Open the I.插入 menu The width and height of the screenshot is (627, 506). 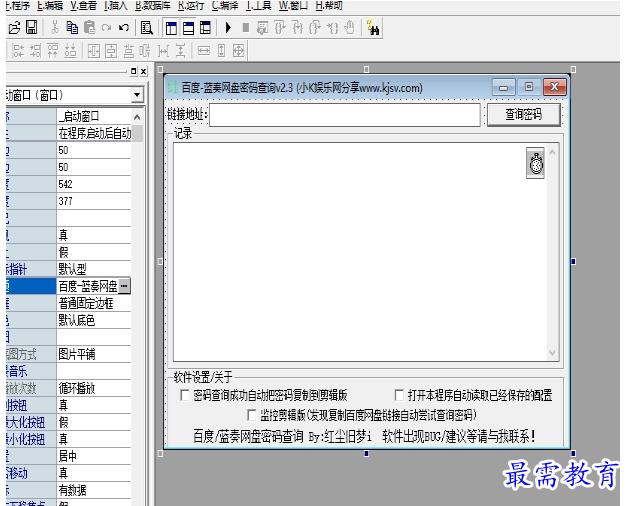pyautogui.click(x=116, y=5)
